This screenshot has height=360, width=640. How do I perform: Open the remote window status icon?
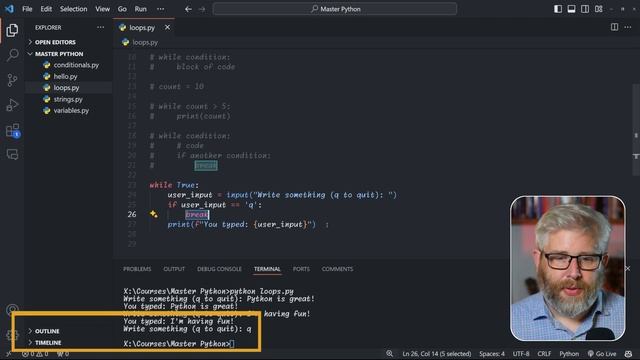click(8, 354)
